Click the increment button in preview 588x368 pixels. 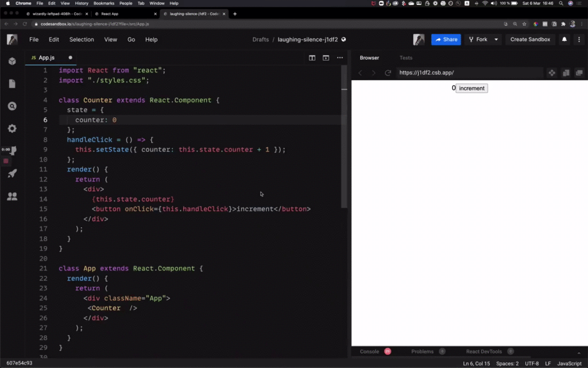[472, 88]
